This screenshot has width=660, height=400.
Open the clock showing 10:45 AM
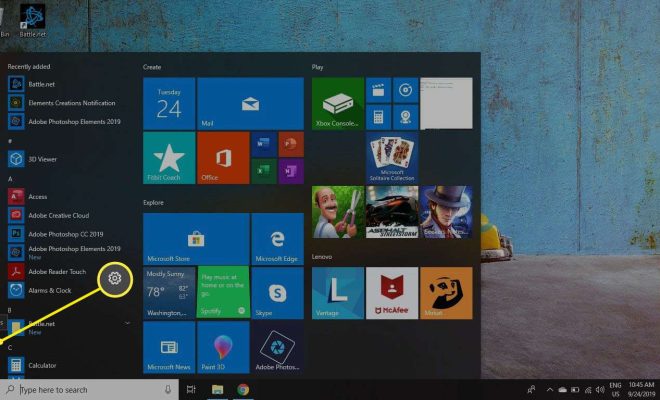(x=642, y=390)
